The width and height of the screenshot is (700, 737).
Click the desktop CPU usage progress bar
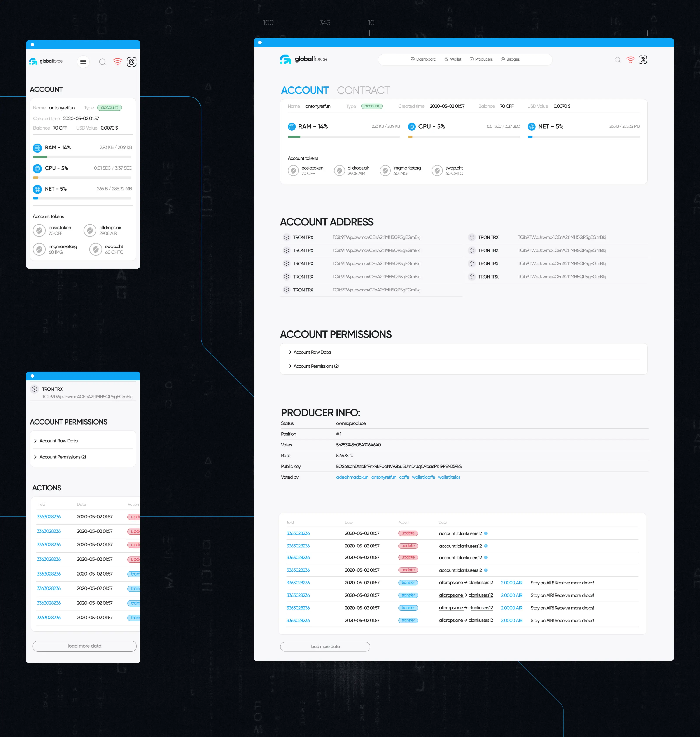coord(464,137)
